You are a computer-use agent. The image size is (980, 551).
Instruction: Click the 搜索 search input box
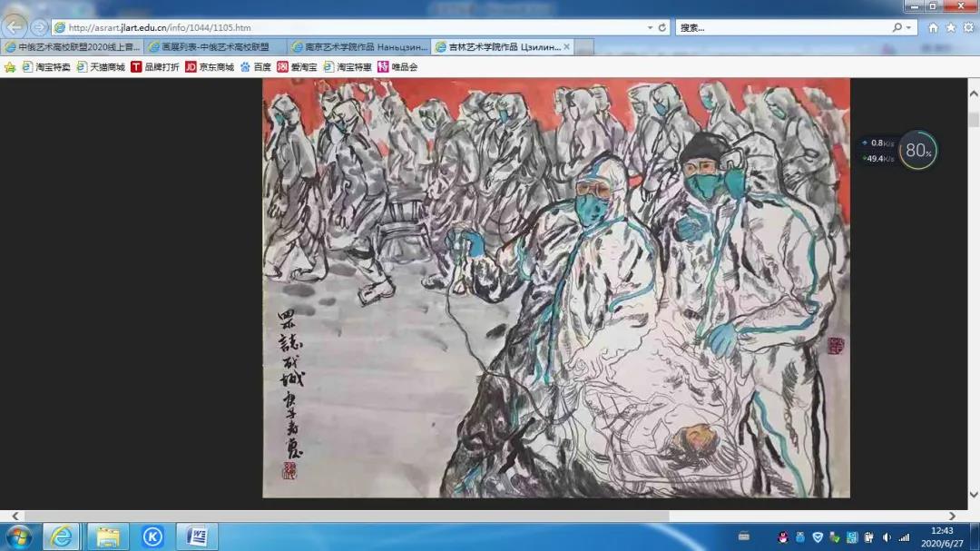[x=780, y=27]
